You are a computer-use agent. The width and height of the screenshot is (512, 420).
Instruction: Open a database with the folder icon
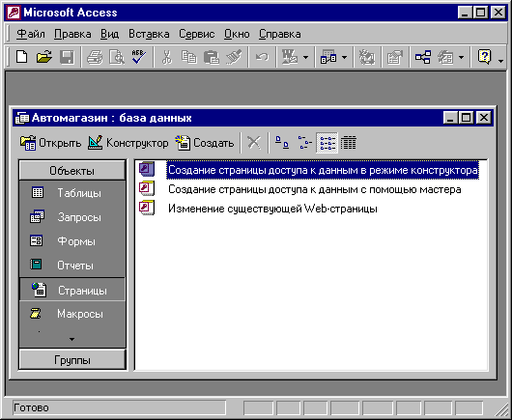44,57
